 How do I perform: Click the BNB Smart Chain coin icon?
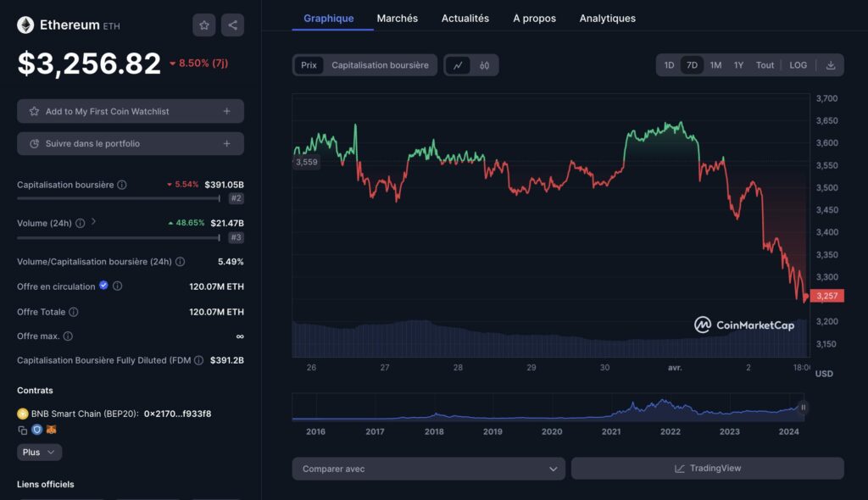click(22, 414)
